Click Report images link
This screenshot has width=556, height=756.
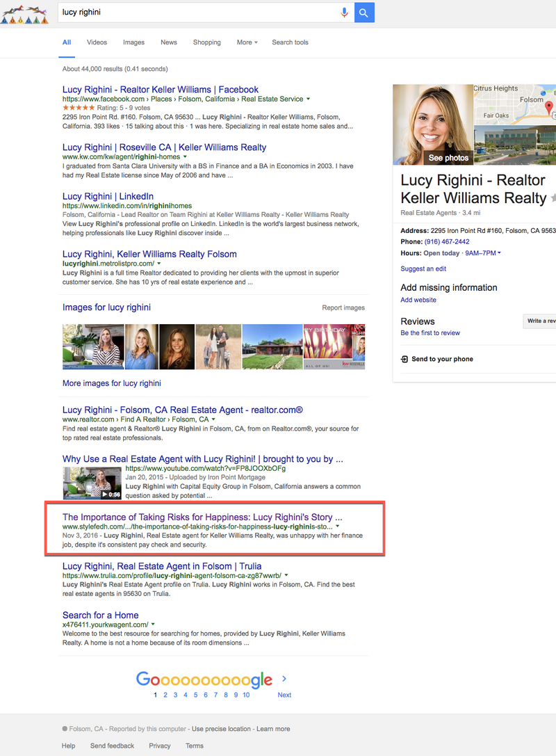point(343,307)
